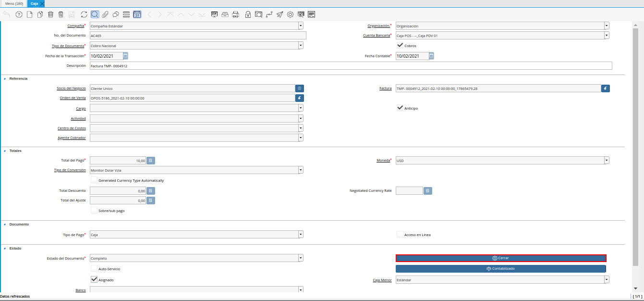The width and height of the screenshot is (644, 301).
Task: Click the magnifier Find record icon
Action: tap(95, 14)
